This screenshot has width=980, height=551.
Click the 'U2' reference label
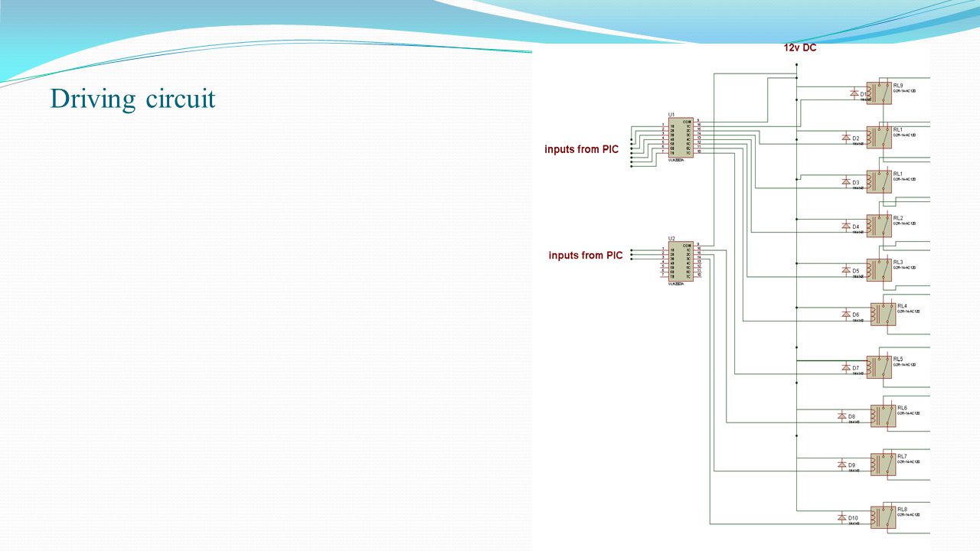671,238
